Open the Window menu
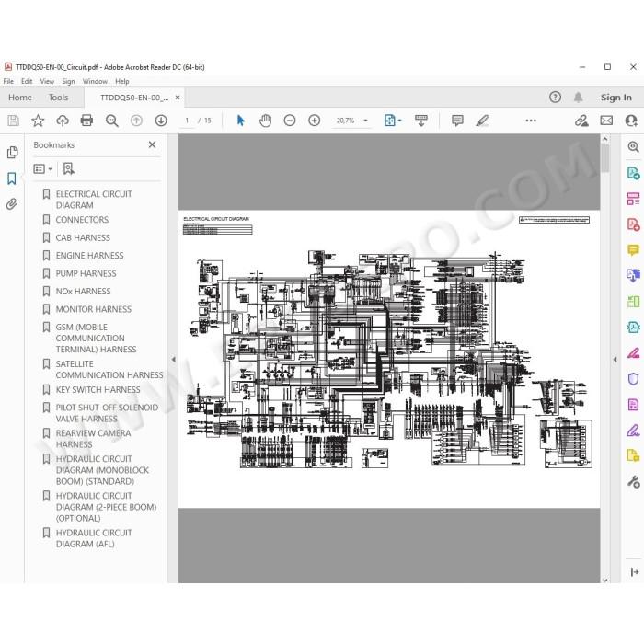Image resolution: width=644 pixels, height=644 pixels. pos(95,81)
